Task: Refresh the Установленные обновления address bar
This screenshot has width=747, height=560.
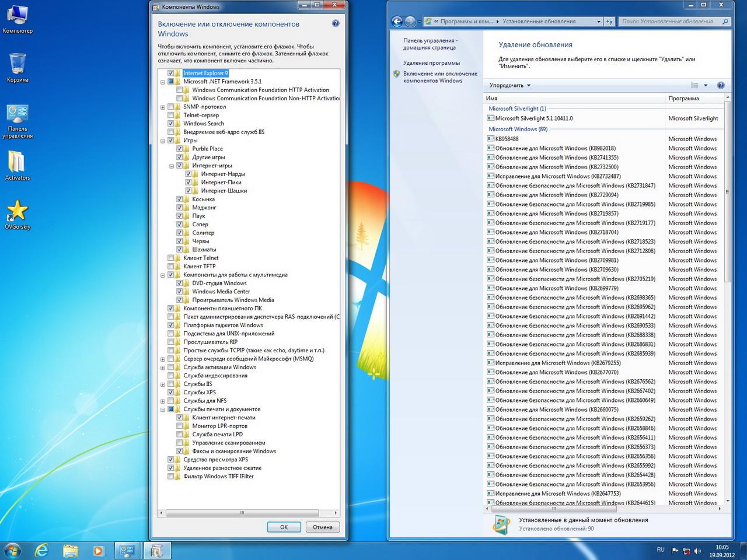Action: coord(609,22)
